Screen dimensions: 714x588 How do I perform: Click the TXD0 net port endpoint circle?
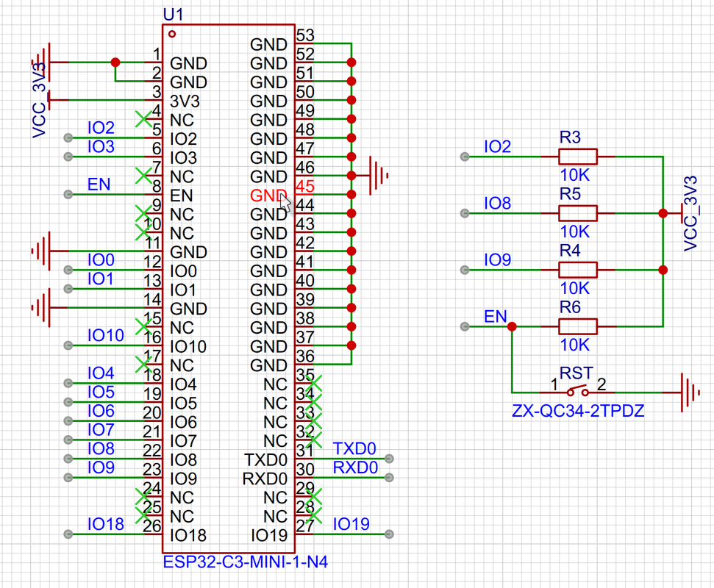pos(389,459)
